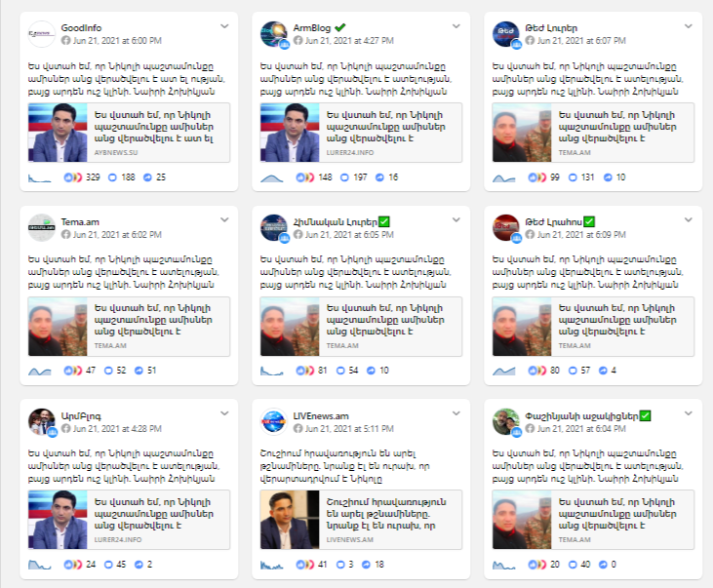Click the comment icon on LIVEnews.am post

[340, 565]
